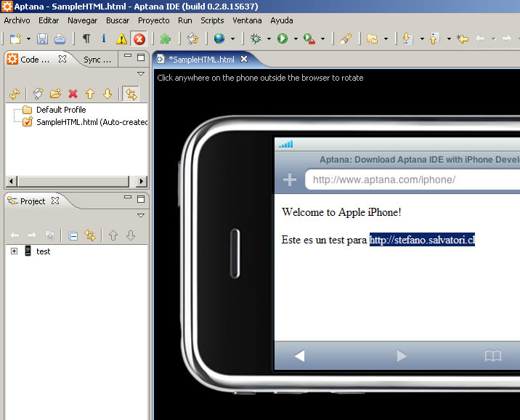Open the Ventana menu
The image size is (520, 420).
click(247, 20)
